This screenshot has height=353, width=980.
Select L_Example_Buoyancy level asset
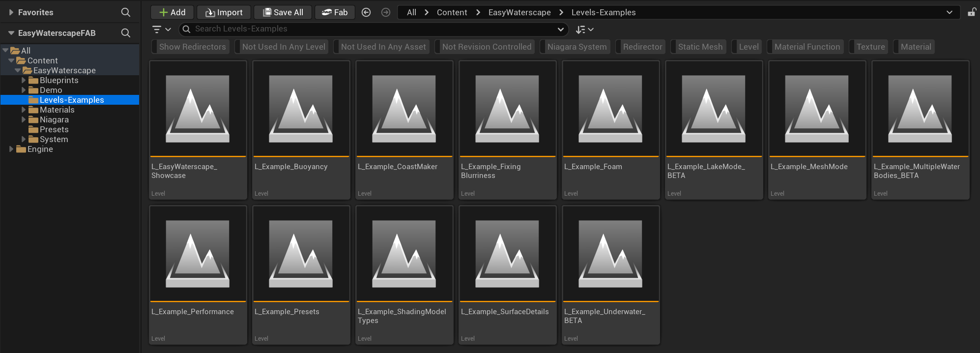click(301, 130)
